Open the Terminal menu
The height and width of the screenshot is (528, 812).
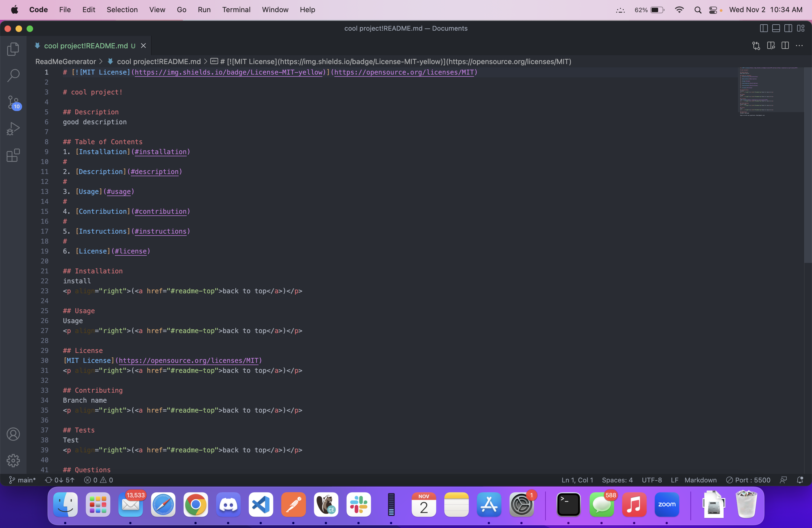(236, 10)
